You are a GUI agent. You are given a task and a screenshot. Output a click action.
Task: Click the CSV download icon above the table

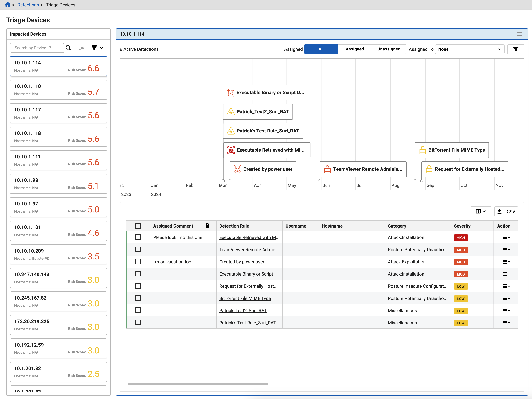[x=500, y=211]
